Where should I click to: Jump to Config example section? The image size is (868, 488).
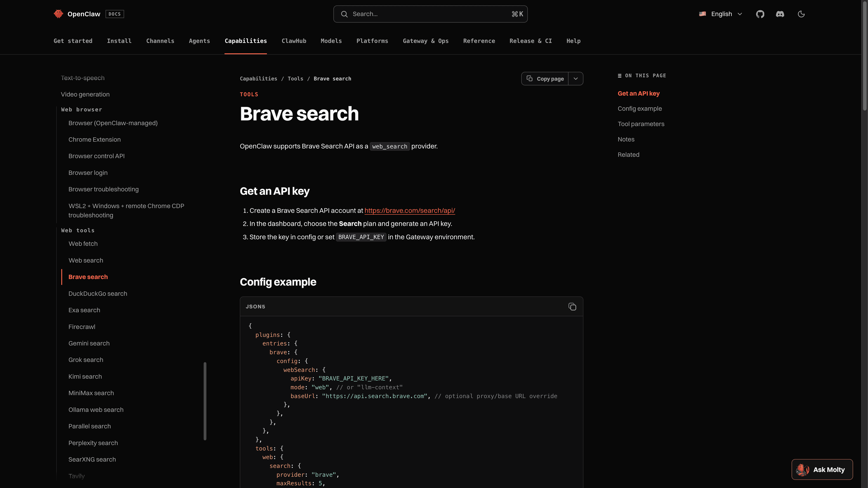[639, 108]
